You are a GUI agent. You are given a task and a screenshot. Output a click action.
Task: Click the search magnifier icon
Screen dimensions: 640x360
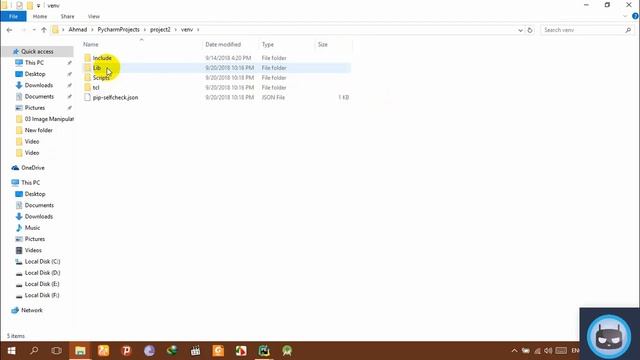(628, 30)
